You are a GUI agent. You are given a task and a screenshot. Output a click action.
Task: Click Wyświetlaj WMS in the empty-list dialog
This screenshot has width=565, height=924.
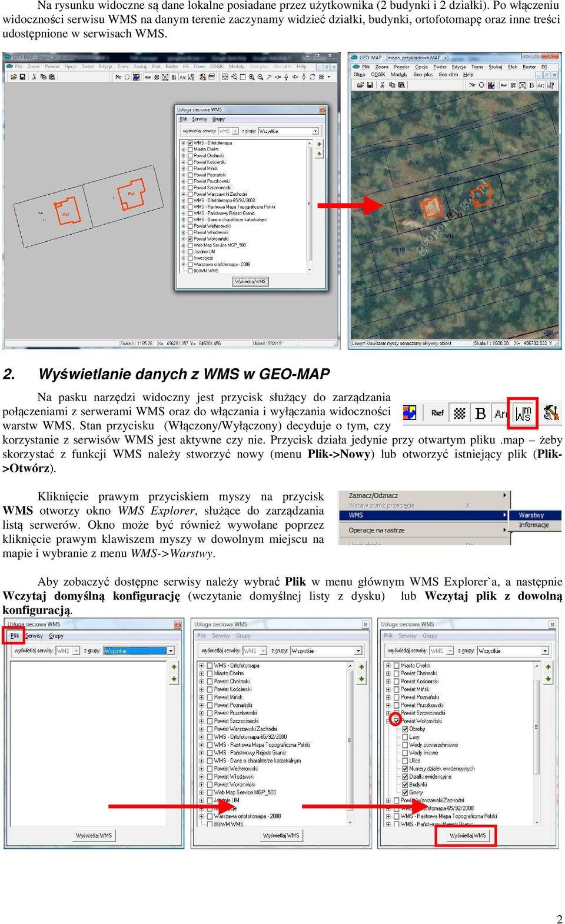[x=94, y=835]
